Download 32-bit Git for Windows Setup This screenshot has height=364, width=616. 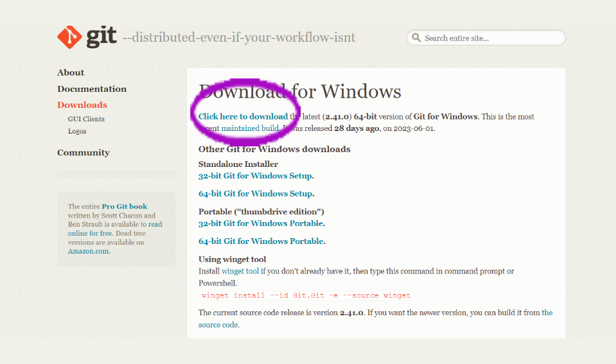pyautogui.click(x=256, y=176)
